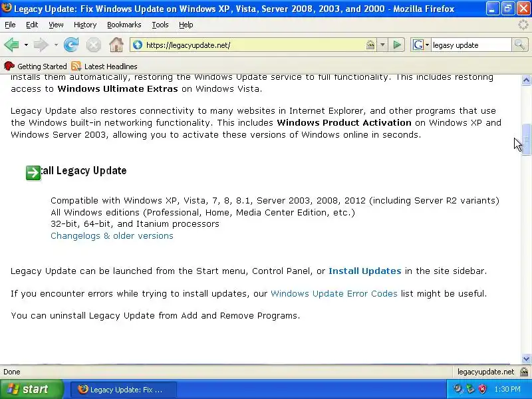Click the green Go button
This screenshot has height=399, width=532.
pos(397,45)
